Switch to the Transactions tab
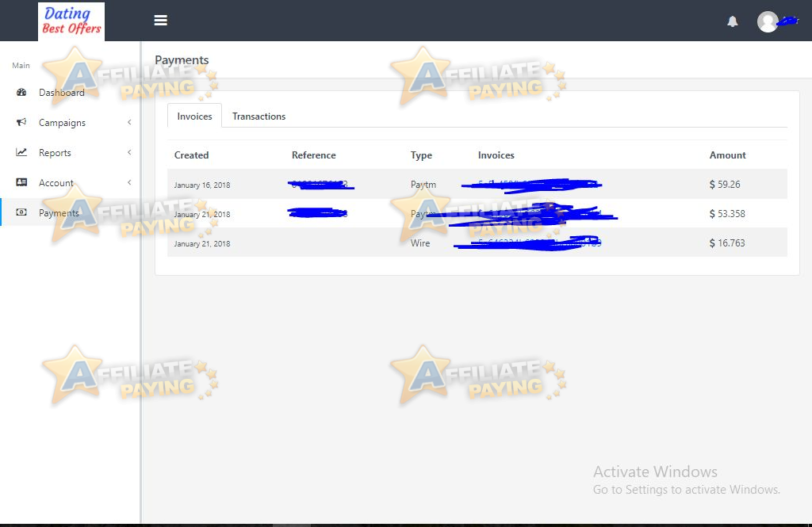 pyautogui.click(x=259, y=116)
